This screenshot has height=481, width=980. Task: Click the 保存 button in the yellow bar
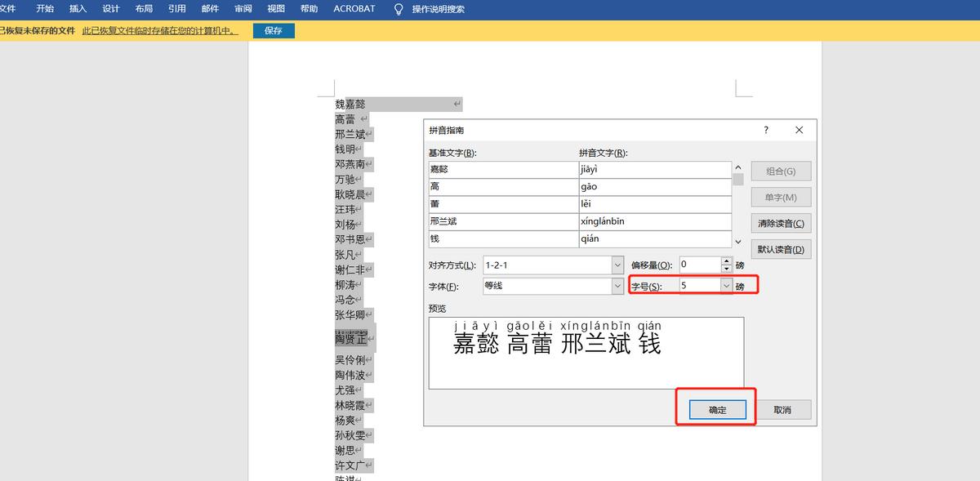[x=274, y=30]
